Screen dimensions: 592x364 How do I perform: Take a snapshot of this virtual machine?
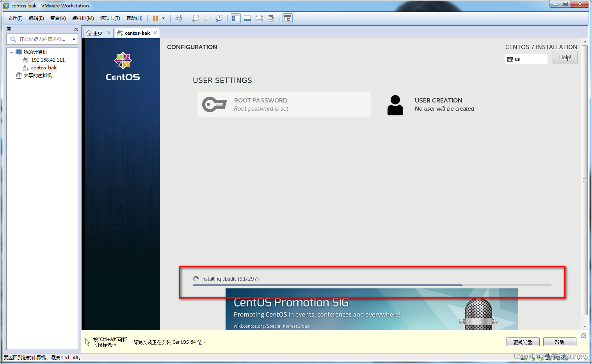click(196, 18)
